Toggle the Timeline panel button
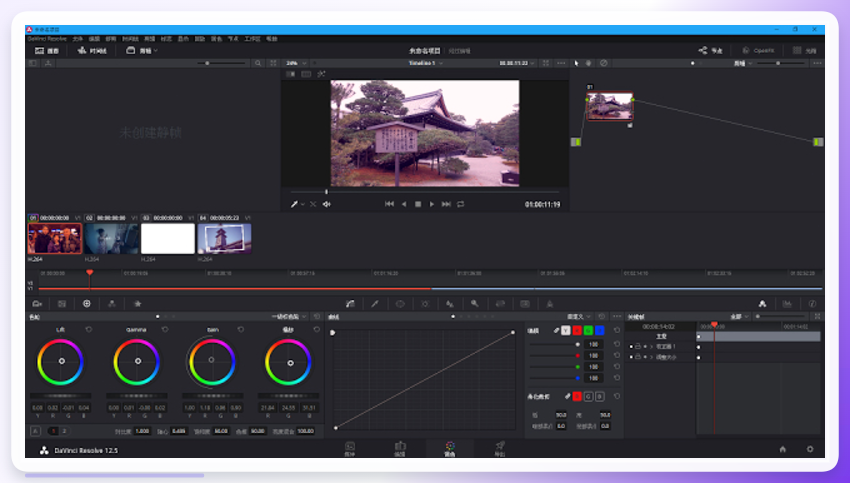 tap(92, 50)
